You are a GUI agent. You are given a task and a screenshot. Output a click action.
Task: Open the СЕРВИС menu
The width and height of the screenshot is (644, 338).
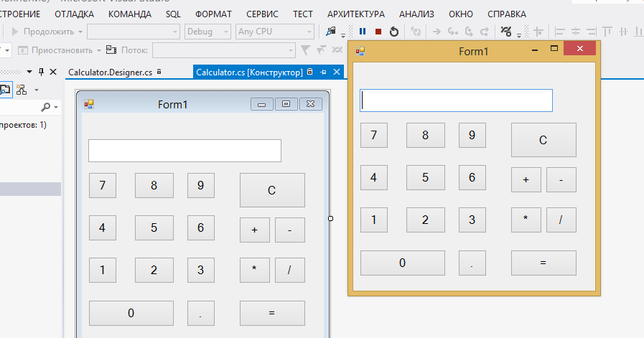[263, 14]
